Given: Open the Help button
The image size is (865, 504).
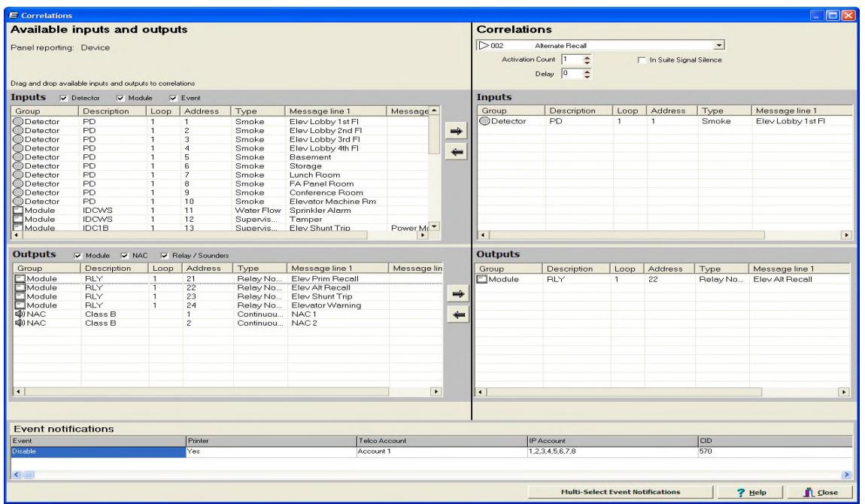Looking at the screenshot, I should [x=751, y=493].
